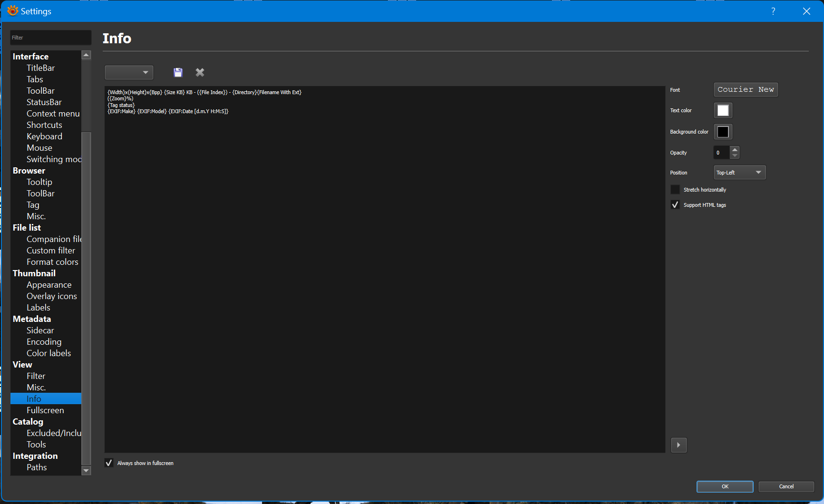
Task: Click the Cancel button
Action: tap(786, 486)
